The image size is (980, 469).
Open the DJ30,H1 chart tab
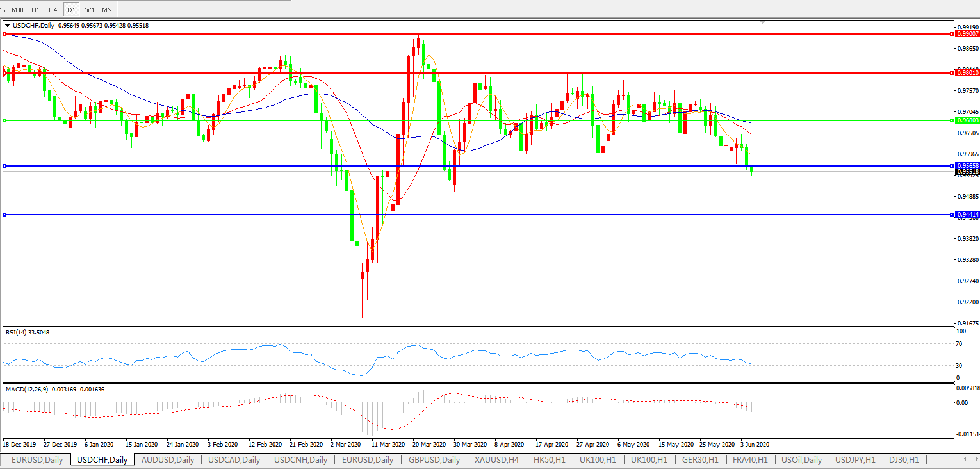pyautogui.click(x=903, y=459)
